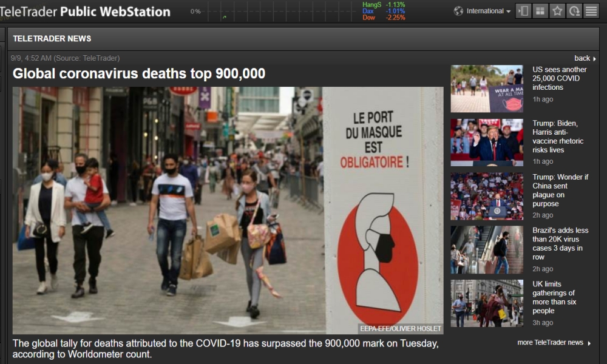Click the globe icon beside International

(x=458, y=11)
